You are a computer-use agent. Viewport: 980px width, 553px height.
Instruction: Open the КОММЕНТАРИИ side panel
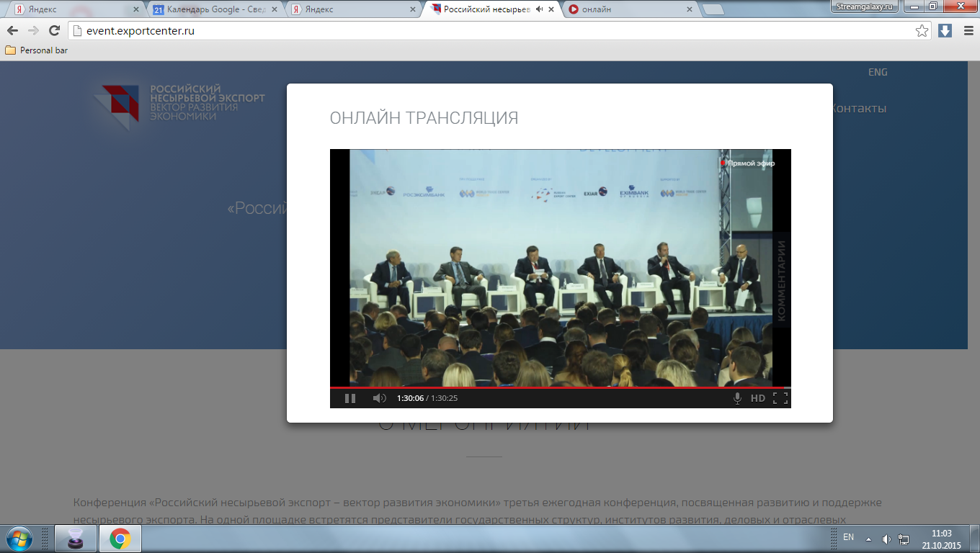coord(781,280)
